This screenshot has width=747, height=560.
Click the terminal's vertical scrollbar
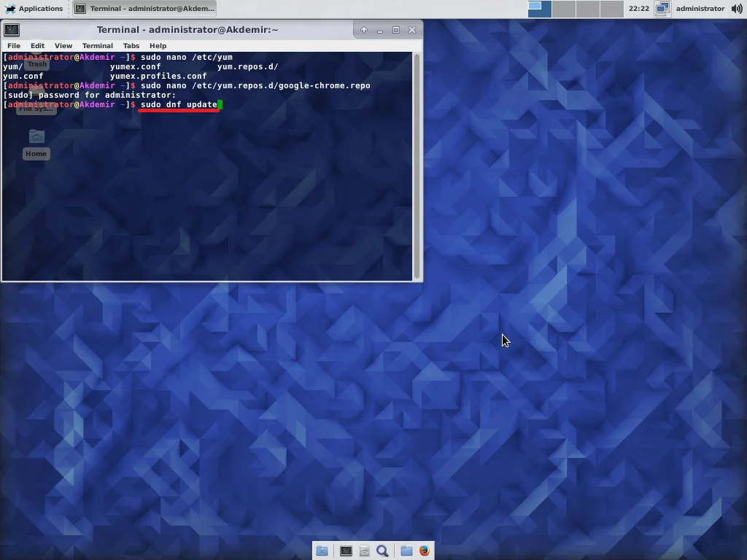point(417,166)
